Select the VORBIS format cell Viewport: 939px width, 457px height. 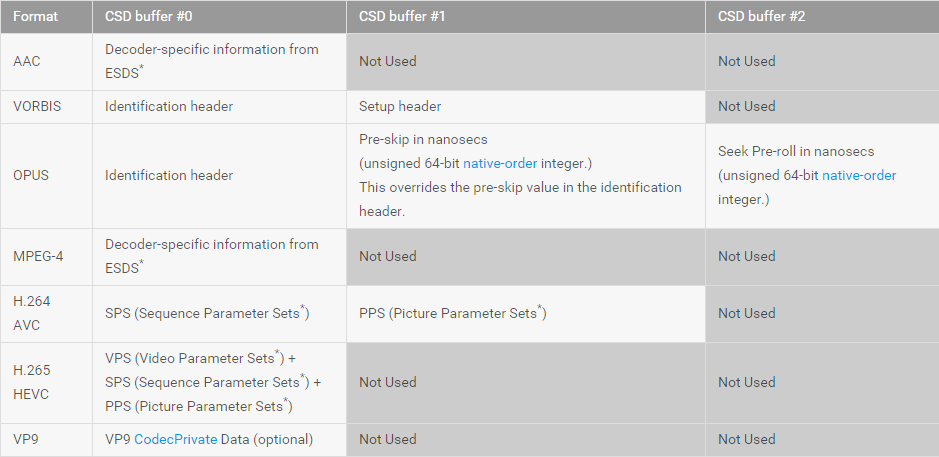point(46,107)
